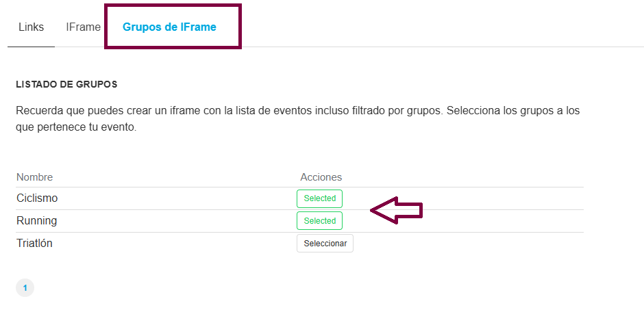Click the Acciones column header

pyautogui.click(x=321, y=177)
